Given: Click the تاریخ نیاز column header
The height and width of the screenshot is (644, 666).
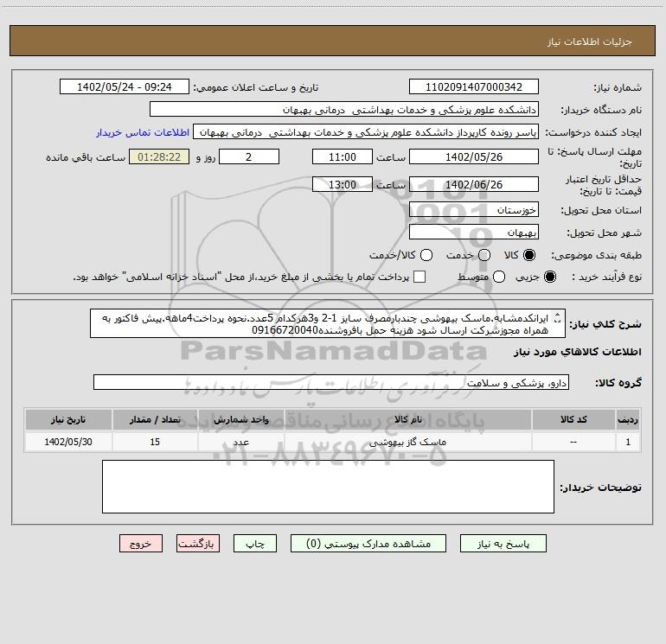Looking at the screenshot, I should coord(68,419).
